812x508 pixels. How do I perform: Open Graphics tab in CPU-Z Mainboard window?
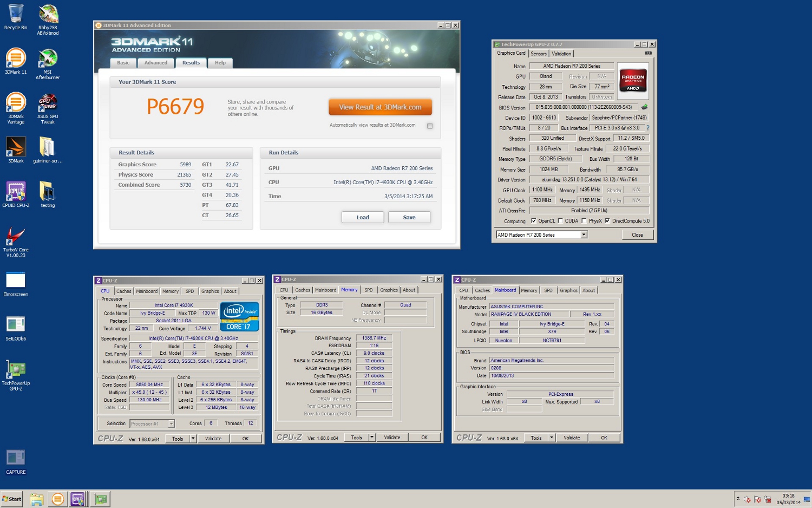568,291
